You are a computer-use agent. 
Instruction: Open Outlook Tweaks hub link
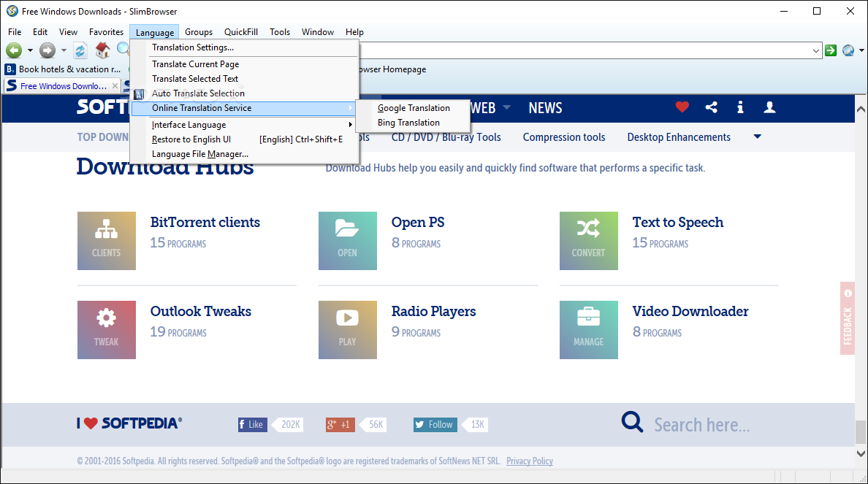200,311
